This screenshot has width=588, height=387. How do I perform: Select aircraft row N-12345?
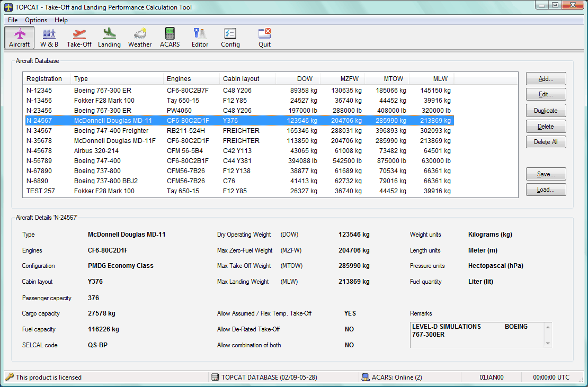click(239, 91)
